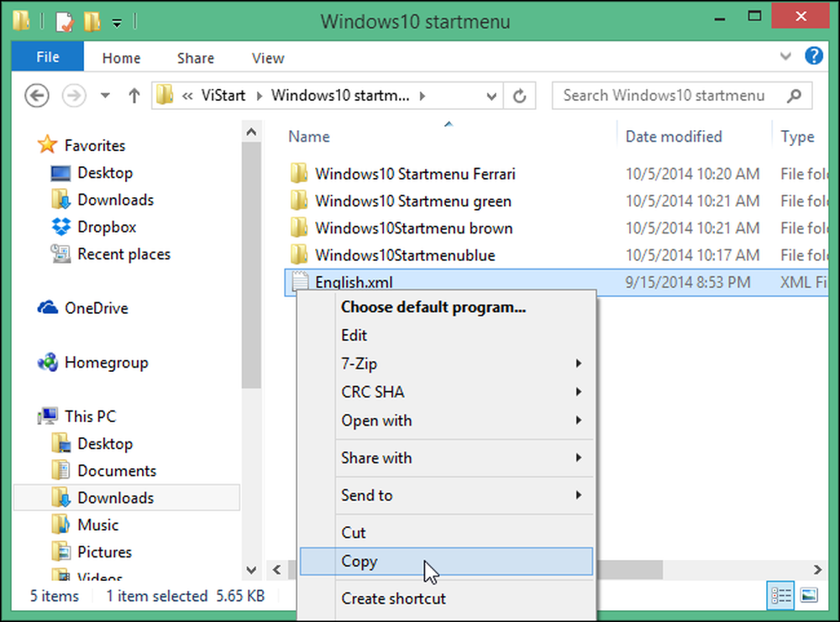
Task: Open the Pictures folder icon
Action: (x=61, y=551)
